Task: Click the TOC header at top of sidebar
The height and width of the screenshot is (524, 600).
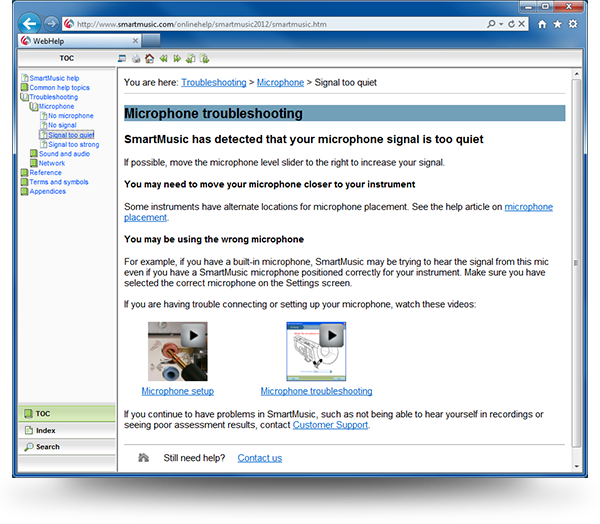Action: click(67, 58)
